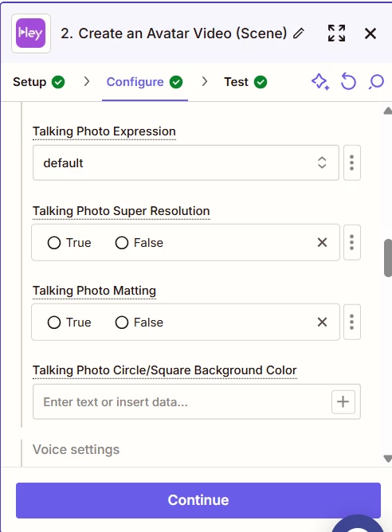Viewport: 392px width, 532px height.
Task: Insert data with the plus icon in Background Color
Action: [x=343, y=401]
